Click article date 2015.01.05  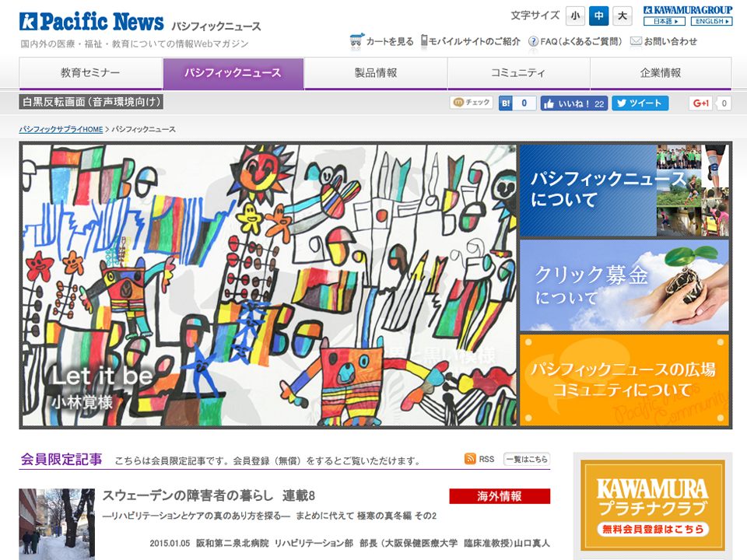pyautogui.click(x=170, y=544)
